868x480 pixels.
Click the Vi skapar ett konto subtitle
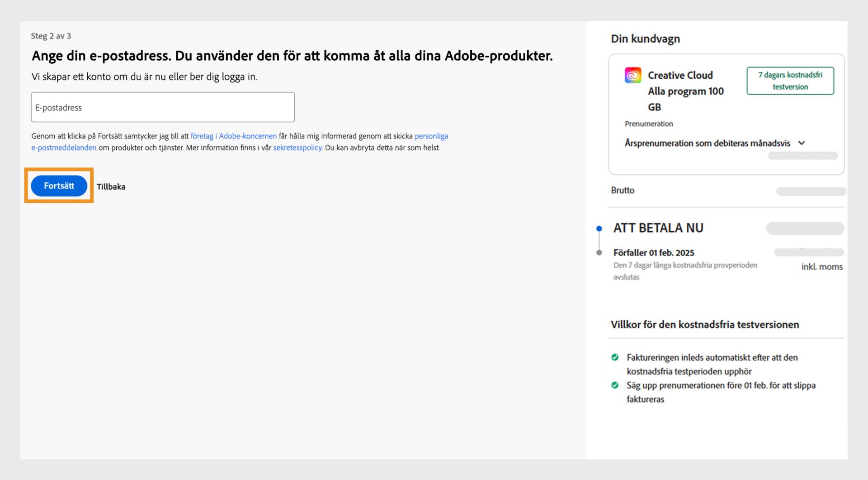144,77
